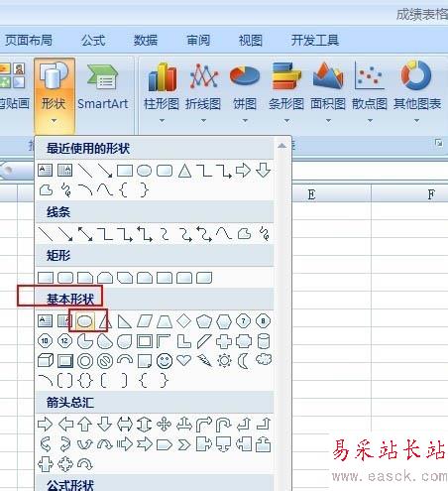Screen dimensions: 448x491
Task: Select the Text Box in Basic Shapes row
Action: [45, 321]
